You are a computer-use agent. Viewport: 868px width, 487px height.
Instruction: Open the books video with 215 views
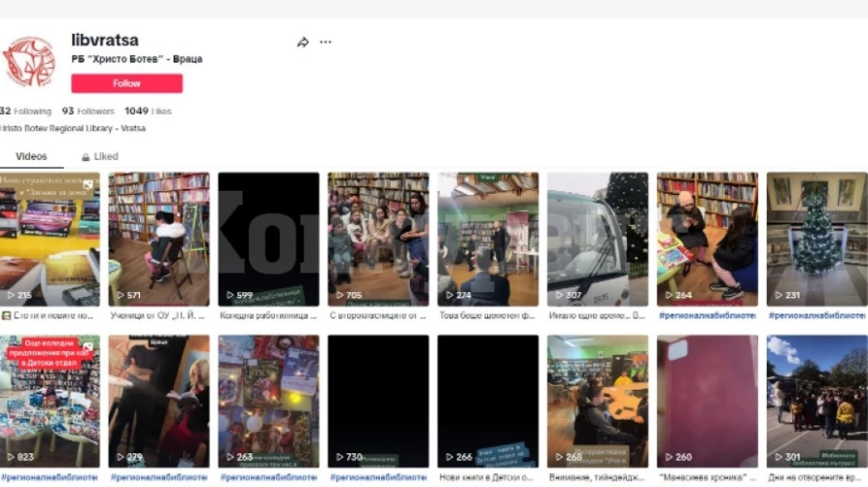coord(50,239)
